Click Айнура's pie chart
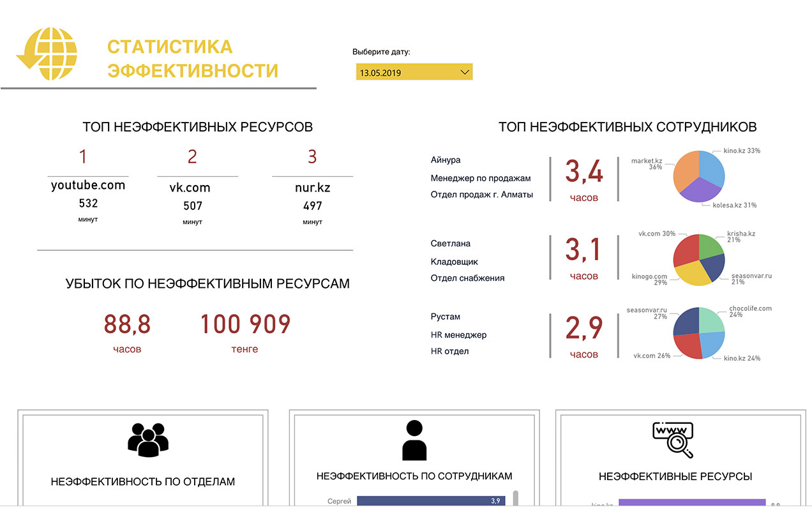 [x=699, y=177]
